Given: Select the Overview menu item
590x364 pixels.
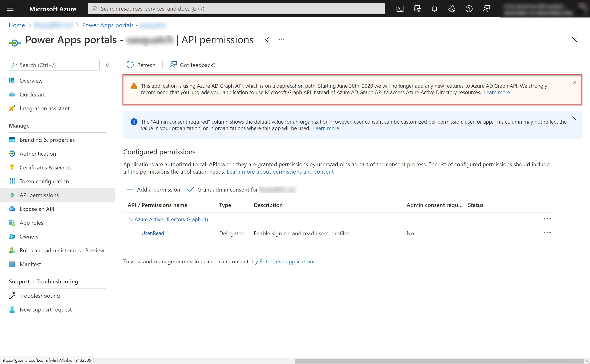Looking at the screenshot, I should point(31,80).
